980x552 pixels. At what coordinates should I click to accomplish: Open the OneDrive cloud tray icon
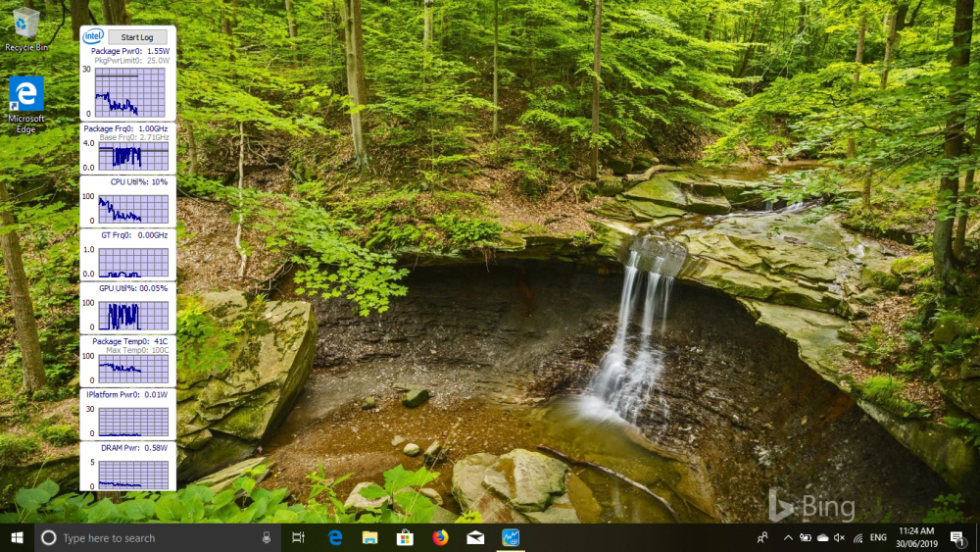822,537
